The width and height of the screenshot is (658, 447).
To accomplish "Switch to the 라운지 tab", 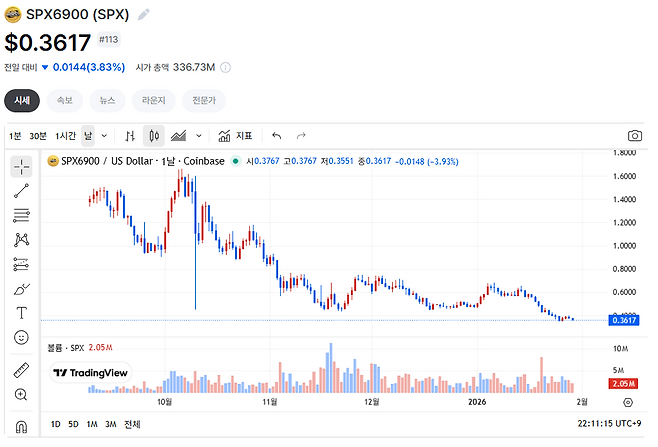I will [x=153, y=100].
